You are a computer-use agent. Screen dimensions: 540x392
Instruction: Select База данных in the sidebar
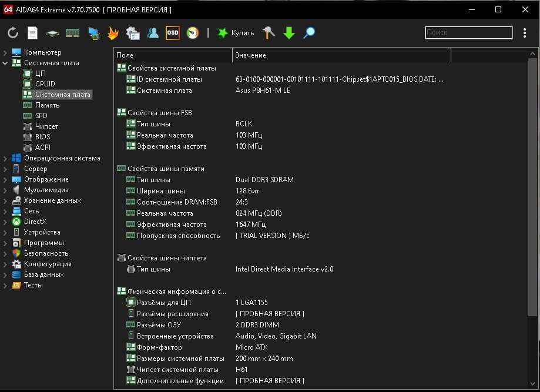pyautogui.click(x=43, y=274)
